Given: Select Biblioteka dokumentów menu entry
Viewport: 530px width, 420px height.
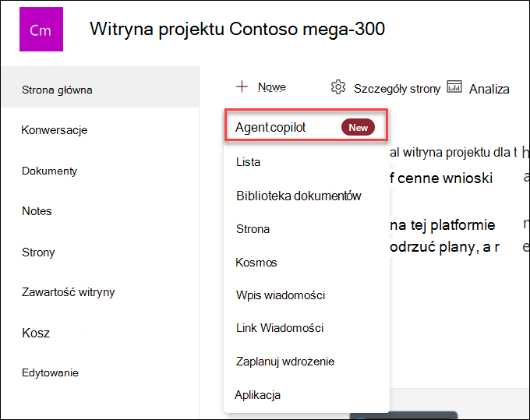Looking at the screenshot, I should tap(299, 196).
